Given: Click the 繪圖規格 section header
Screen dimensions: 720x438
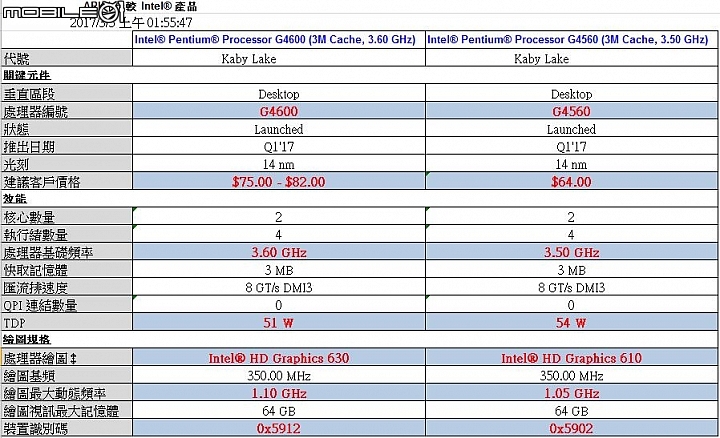Looking at the screenshot, I should pos(27,340).
